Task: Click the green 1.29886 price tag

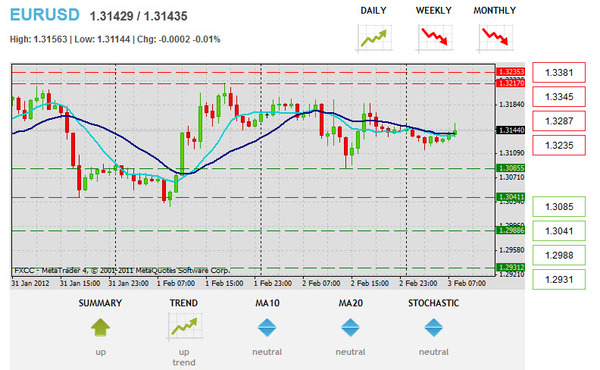Action: 511,230
